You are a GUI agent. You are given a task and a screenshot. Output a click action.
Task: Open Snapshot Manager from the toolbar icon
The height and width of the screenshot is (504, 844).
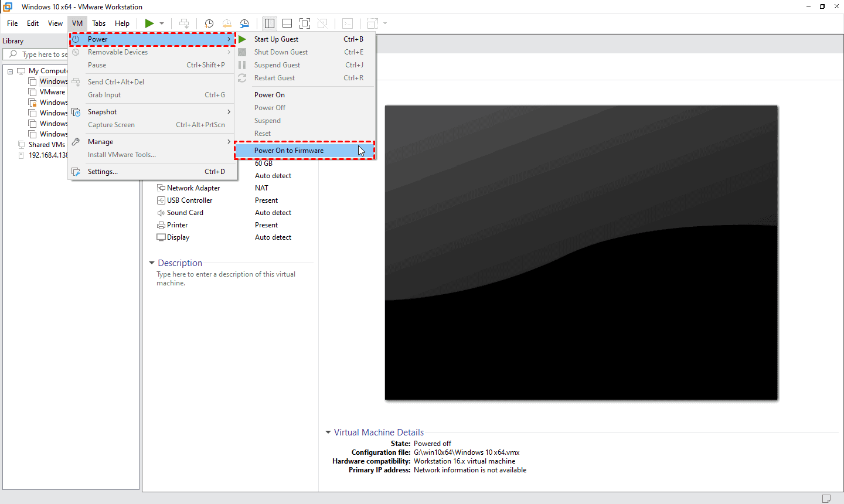tap(244, 23)
